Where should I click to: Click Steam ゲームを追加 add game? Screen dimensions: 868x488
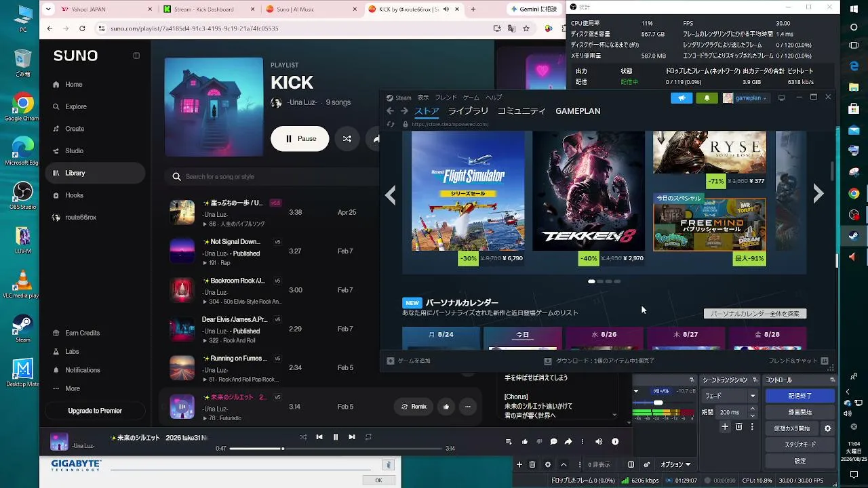409,361
